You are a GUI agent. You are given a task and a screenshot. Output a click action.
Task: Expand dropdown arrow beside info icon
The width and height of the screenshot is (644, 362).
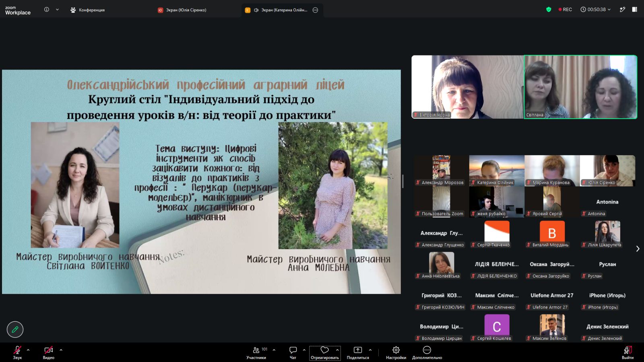coord(57,10)
